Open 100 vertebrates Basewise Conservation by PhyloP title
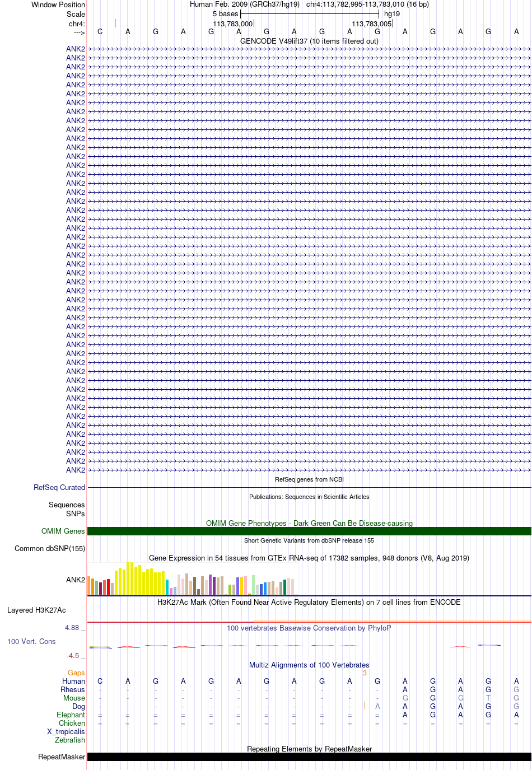The width and height of the screenshot is (532, 770). 309,628
